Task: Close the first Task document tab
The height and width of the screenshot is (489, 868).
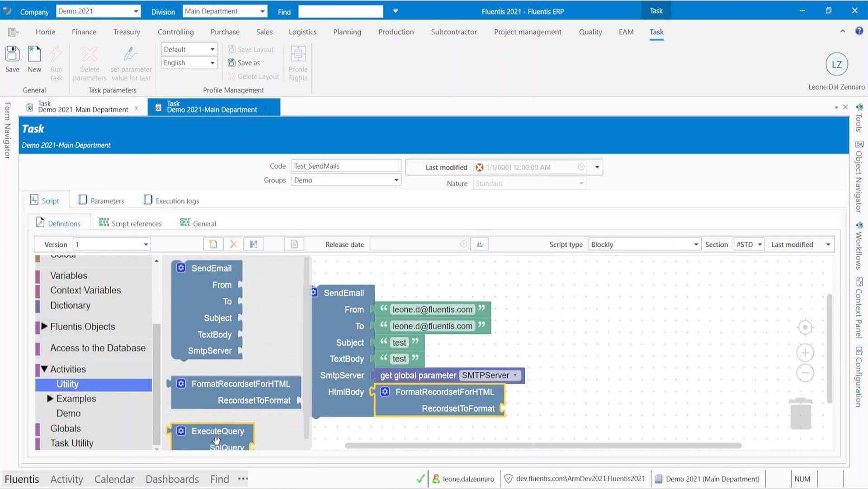Action: 136,108
